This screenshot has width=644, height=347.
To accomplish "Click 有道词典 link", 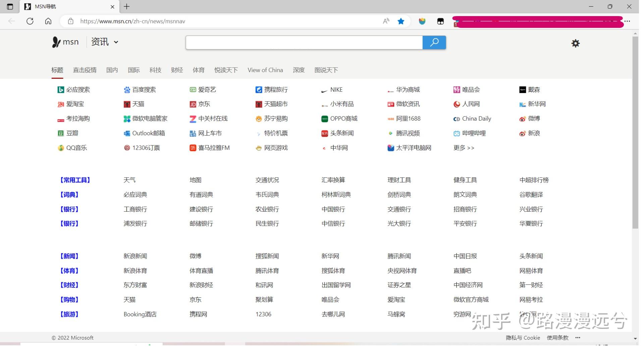I will [x=203, y=196].
